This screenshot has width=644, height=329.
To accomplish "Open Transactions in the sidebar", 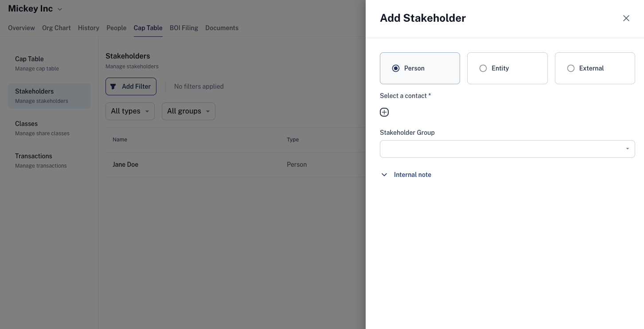I will (49, 161).
